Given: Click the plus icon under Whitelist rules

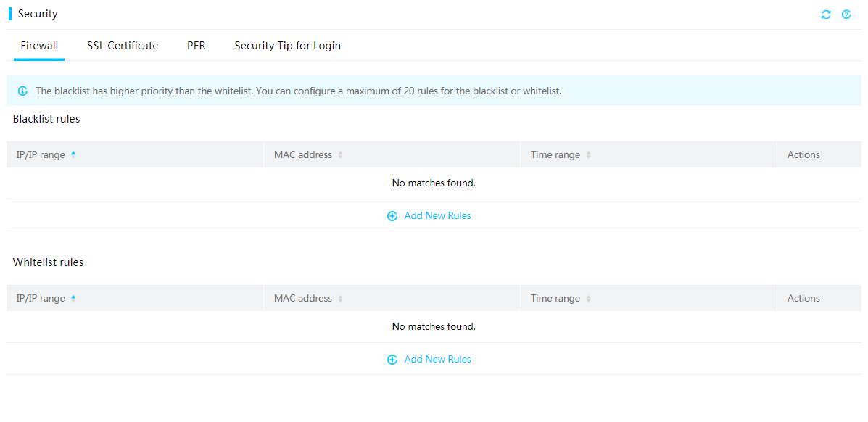Looking at the screenshot, I should (x=392, y=360).
